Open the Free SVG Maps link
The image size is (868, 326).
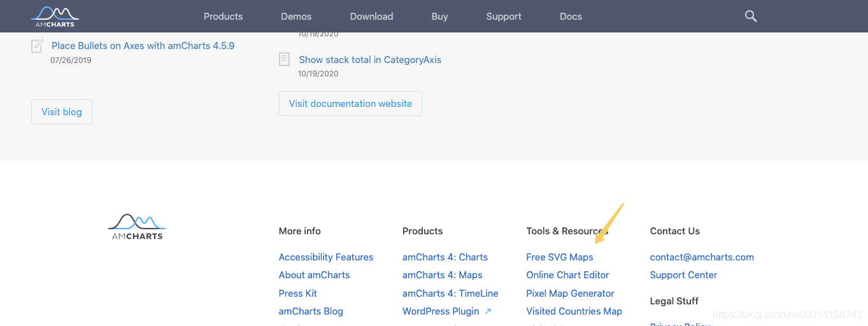(x=560, y=257)
